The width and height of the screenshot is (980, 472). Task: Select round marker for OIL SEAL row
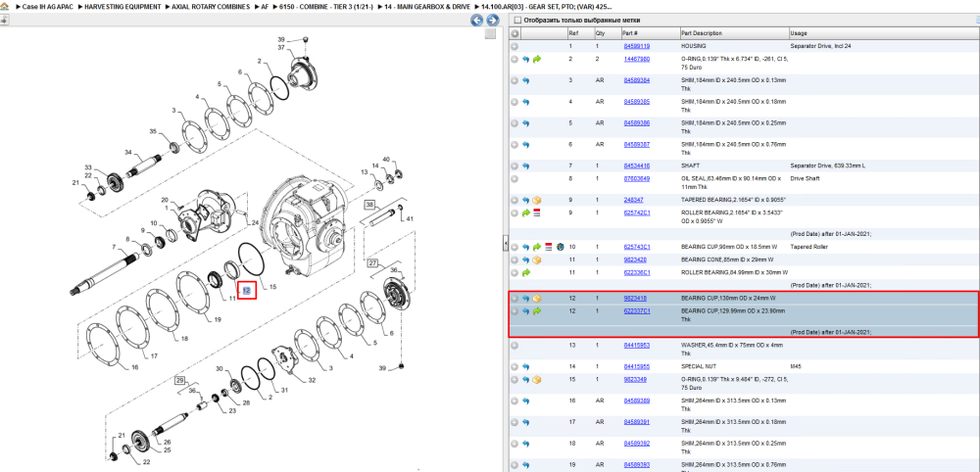(x=514, y=179)
